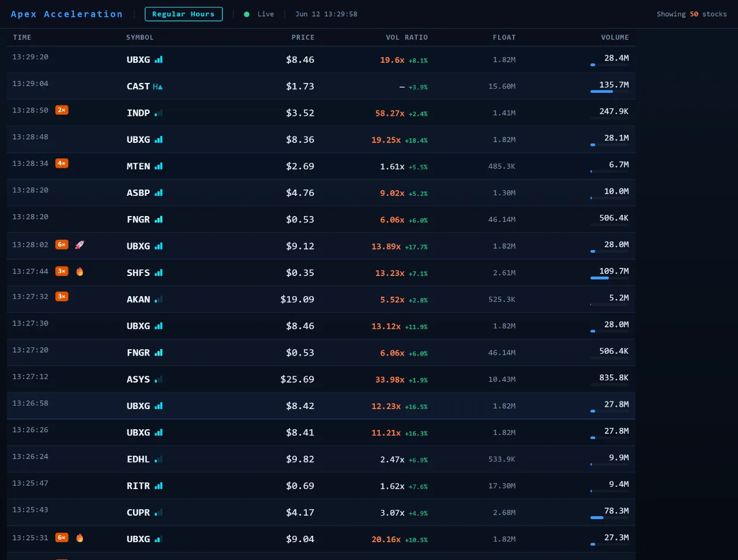Click the $19.09 price for AKAN
738x560 pixels.
(x=298, y=299)
